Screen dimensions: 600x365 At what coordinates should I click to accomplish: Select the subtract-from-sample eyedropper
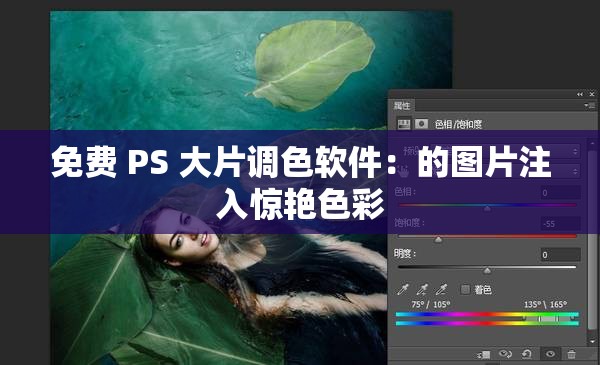point(441,289)
